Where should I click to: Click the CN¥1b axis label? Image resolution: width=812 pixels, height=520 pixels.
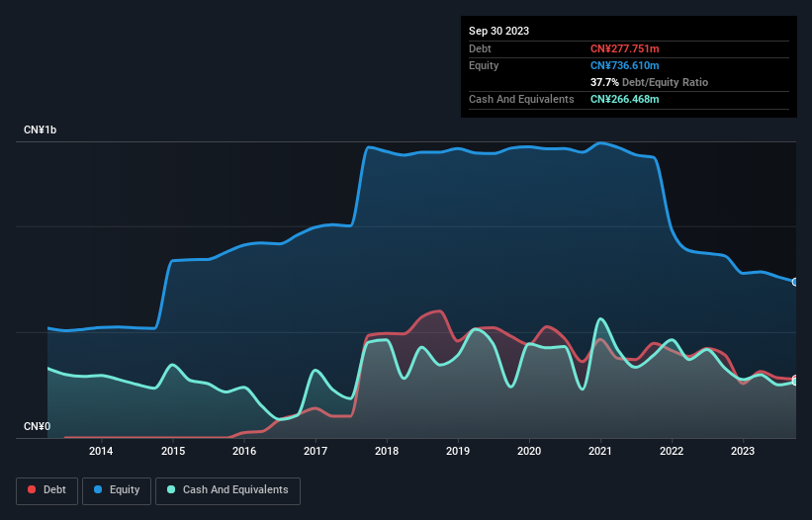40,130
